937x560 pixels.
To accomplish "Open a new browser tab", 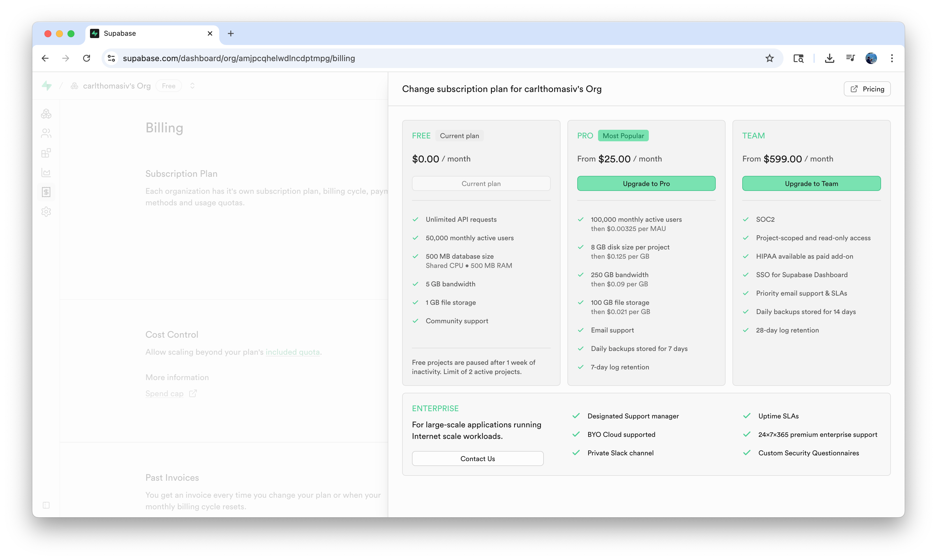I will [x=231, y=33].
